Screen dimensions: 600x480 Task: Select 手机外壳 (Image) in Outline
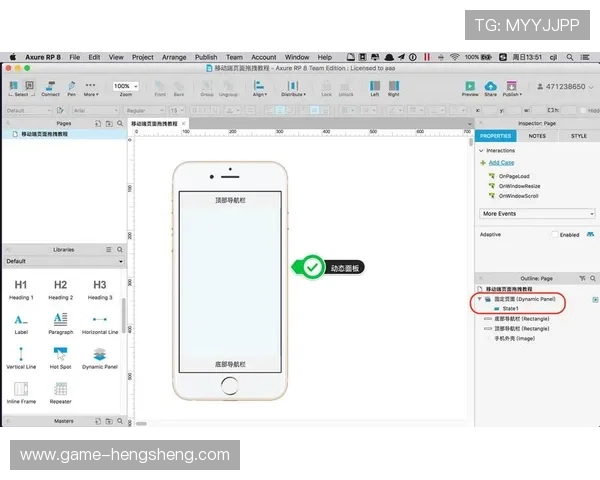coord(515,339)
